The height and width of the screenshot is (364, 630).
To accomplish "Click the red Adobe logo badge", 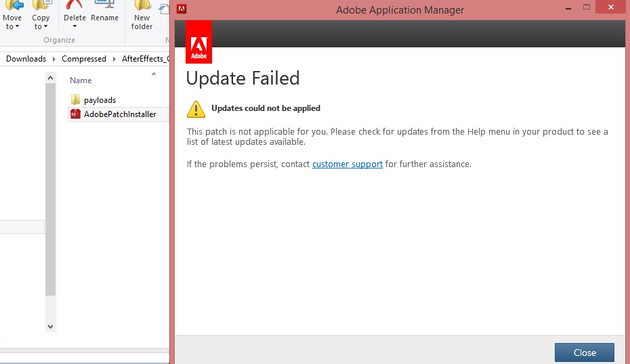I will tap(198, 42).
